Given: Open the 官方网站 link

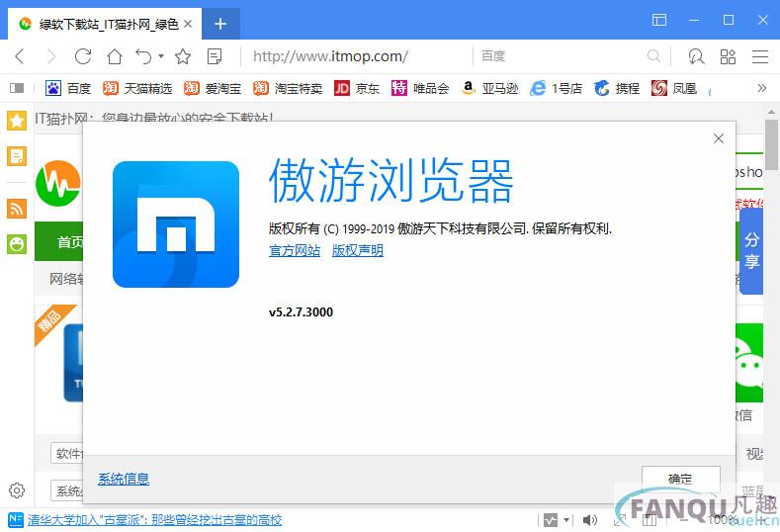Looking at the screenshot, I should click(x=295, y=250).
